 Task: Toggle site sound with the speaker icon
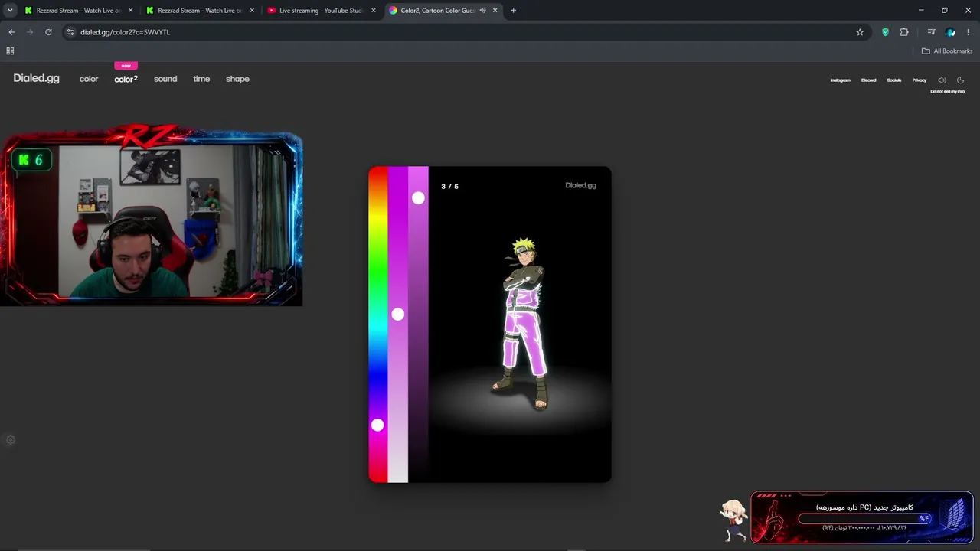(x=942, y=80)
